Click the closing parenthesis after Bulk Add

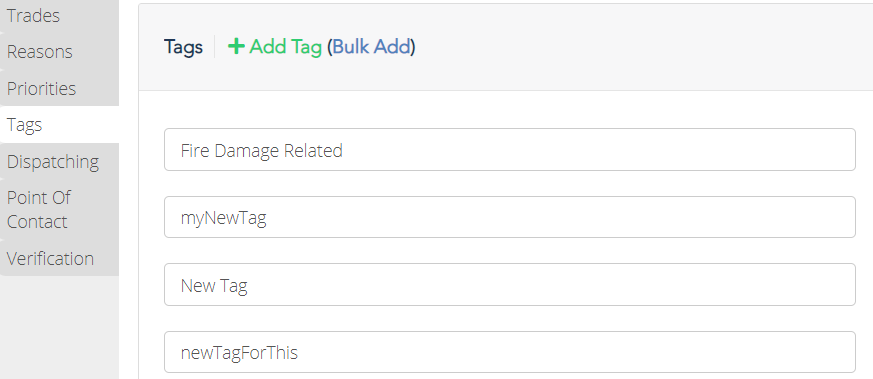coord(413,47)
